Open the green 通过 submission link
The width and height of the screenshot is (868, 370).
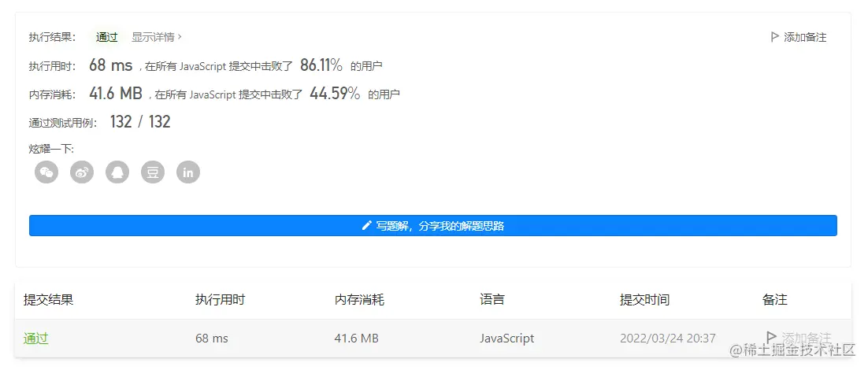tap(36, 338)
